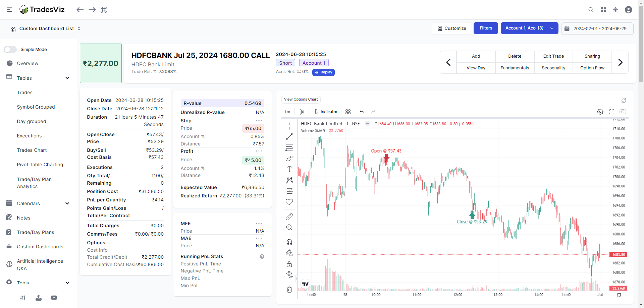Enter fullscreen chart mode
Screen dimensions: 644x308
pos(612,112)
